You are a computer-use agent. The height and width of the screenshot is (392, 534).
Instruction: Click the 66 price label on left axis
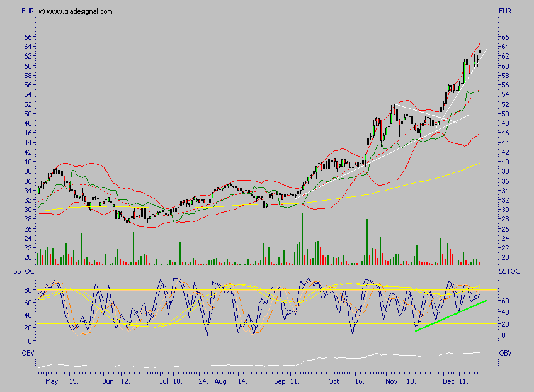tap(28, 37)
